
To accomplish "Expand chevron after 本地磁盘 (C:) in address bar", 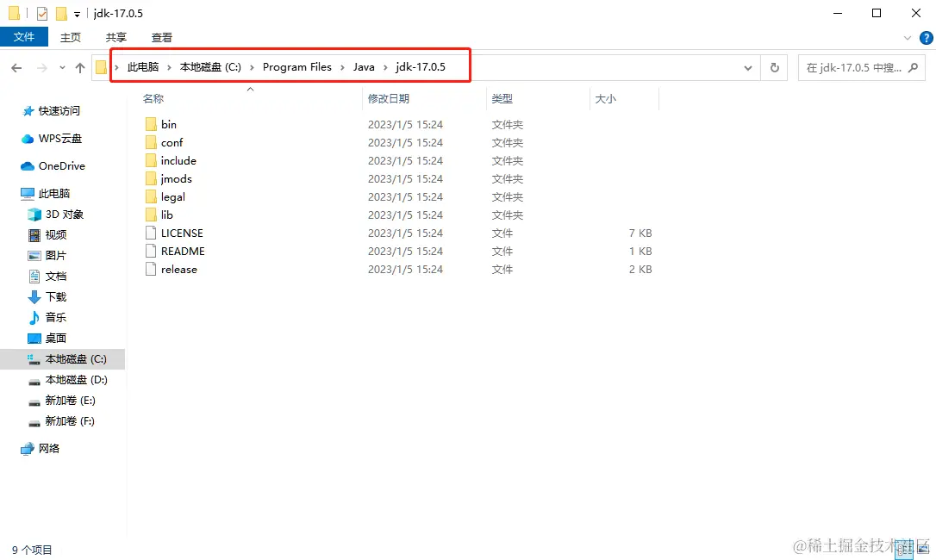I will click(x=252, y=67).
